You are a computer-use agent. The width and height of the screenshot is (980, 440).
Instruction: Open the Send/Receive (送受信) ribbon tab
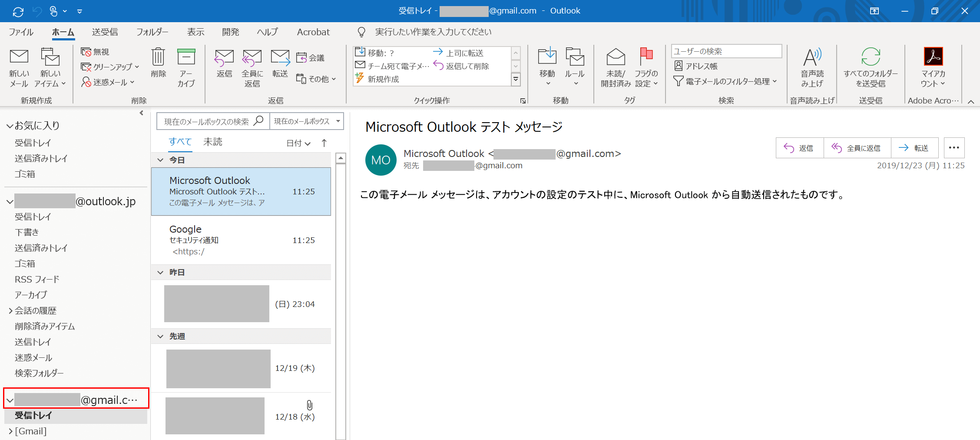[105, 32]
